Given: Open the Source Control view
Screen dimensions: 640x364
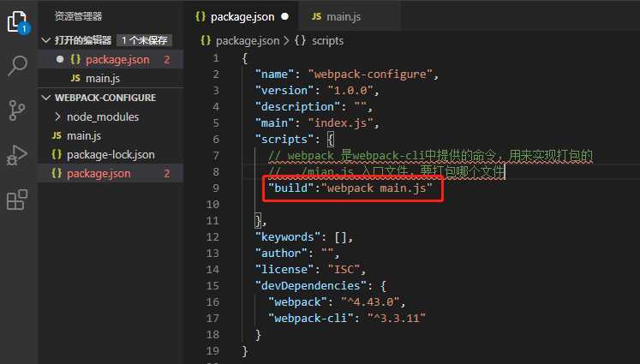Looking at the screenshot, I should (x=17, y=110).
